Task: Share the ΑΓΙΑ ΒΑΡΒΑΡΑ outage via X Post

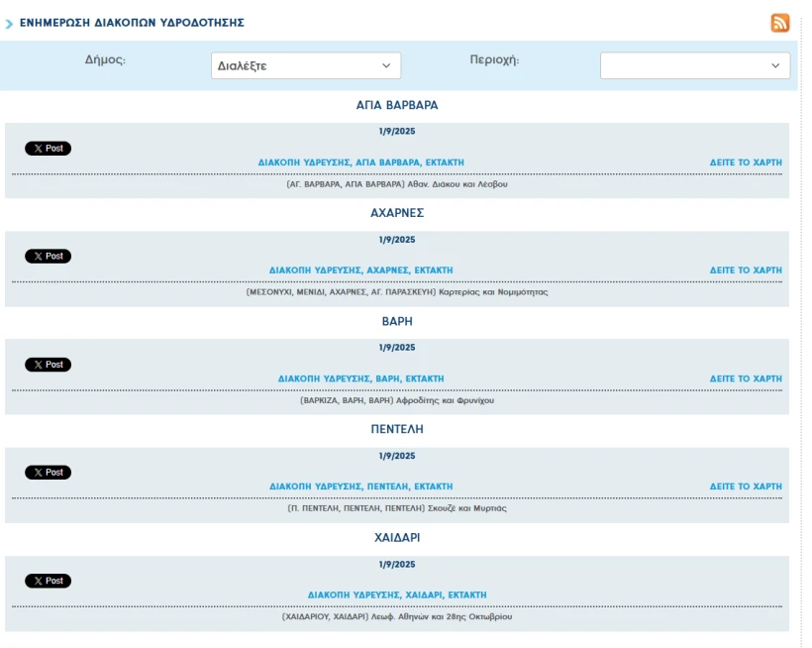Action: pos(49,149)
